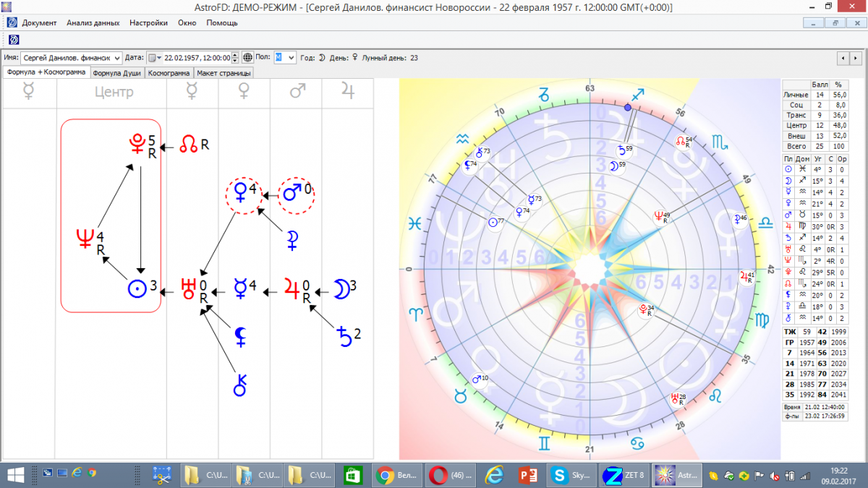Screen dimensions: 868x488
Task: Open the Пол gender dropdown
Action: 290,58
